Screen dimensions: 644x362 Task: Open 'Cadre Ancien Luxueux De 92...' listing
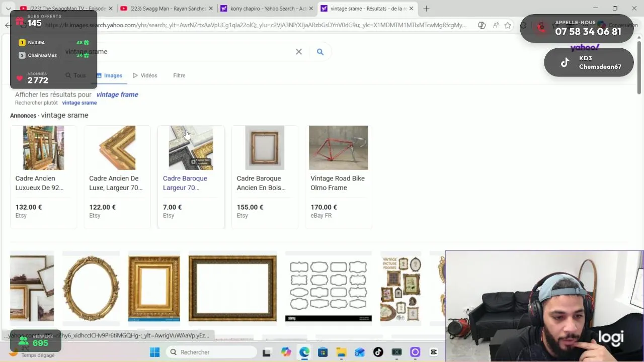tap(39, 183)
